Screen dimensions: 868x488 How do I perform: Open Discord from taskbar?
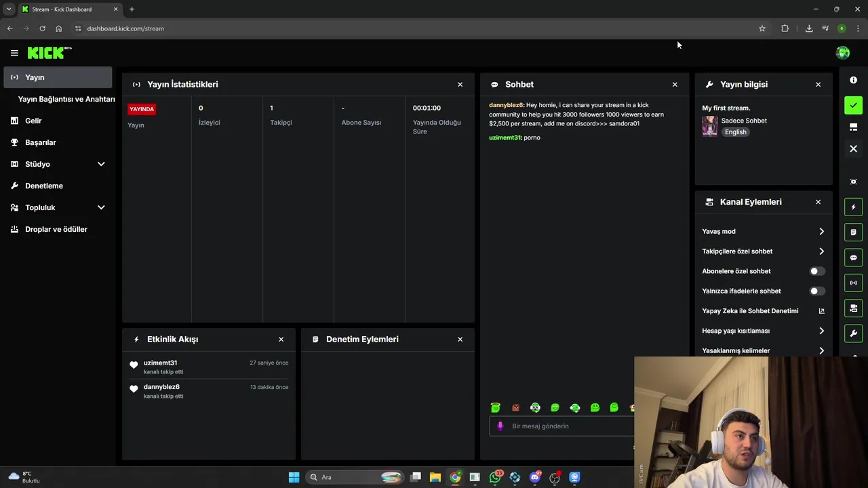point(535,477)
